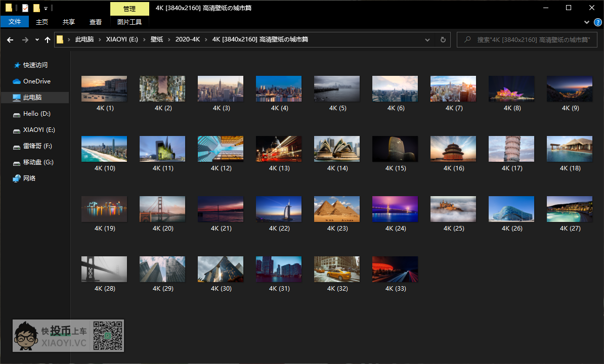Expand the recent locations dropdown
Image resolution: width=604 pixels, height=364 pixels.
(37, 39)
